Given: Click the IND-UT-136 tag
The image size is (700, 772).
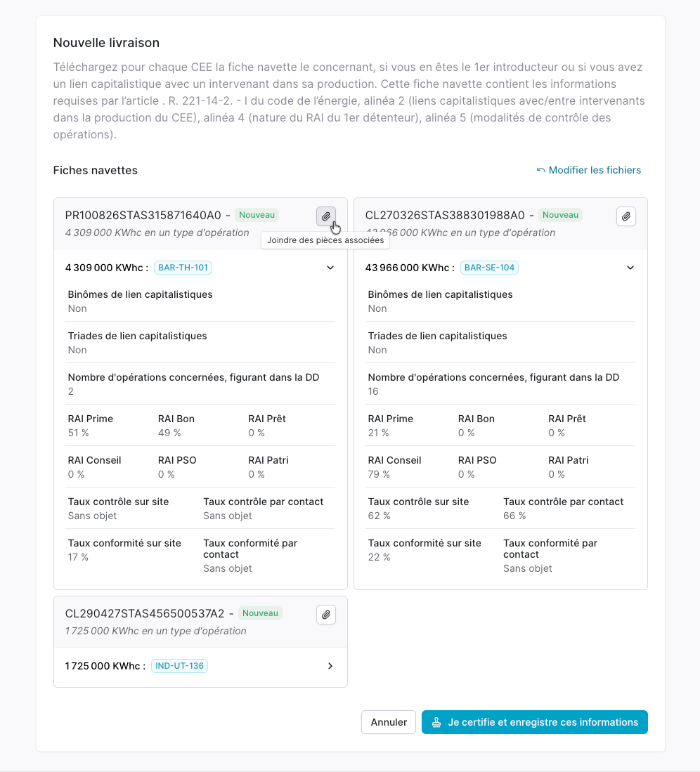Looking at the screenshot, I should tap(179, 666).
